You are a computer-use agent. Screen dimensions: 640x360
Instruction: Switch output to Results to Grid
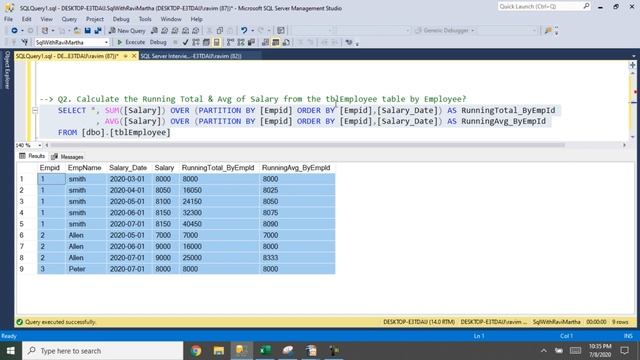point(276,42)
